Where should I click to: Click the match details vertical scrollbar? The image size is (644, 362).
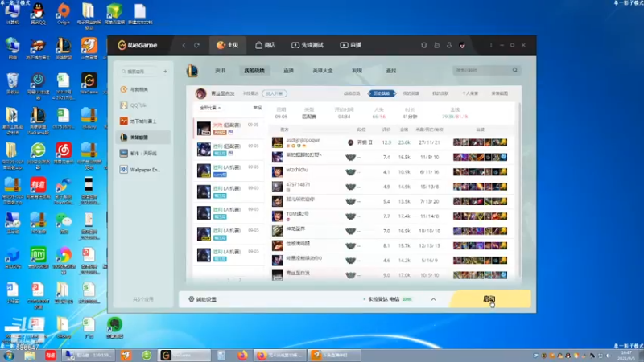click(x=519, y=189)
